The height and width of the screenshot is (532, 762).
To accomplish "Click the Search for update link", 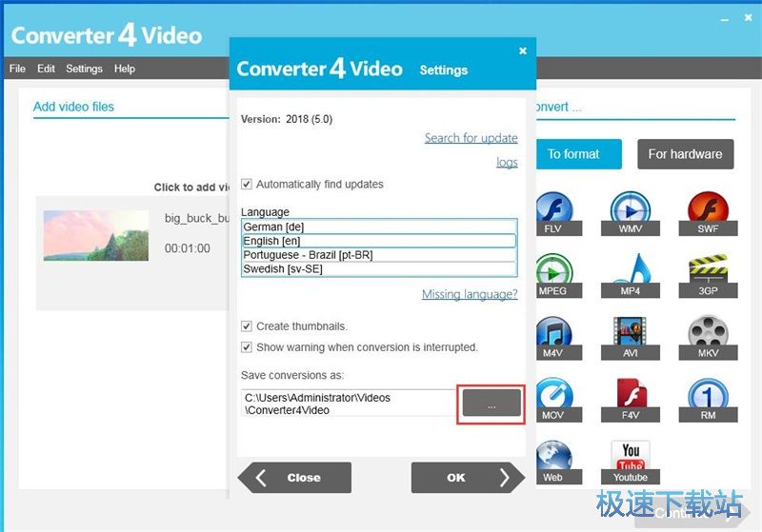I will [471, 138].
